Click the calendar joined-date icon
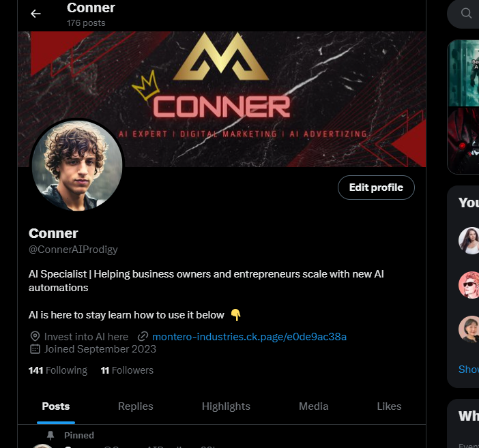 tap(35, 348)
